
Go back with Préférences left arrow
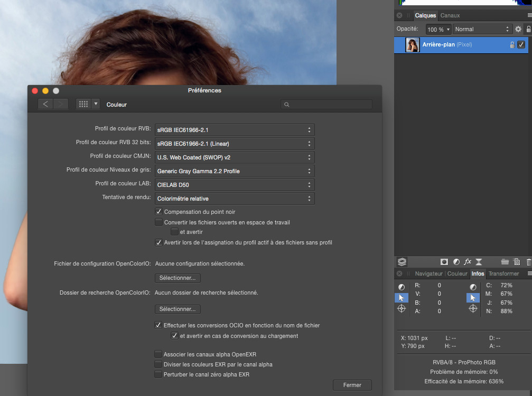click(45, 104)
